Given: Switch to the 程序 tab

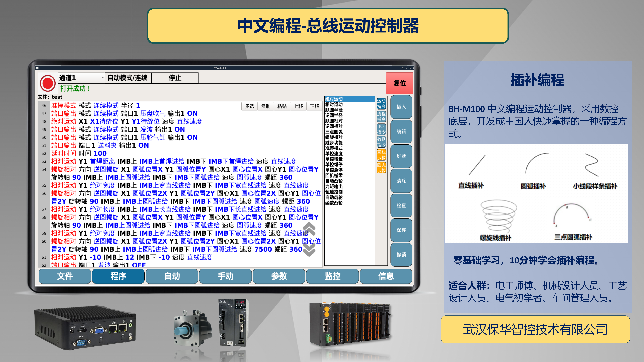Looking at the screenshot, I should click(x=118, y=276).
